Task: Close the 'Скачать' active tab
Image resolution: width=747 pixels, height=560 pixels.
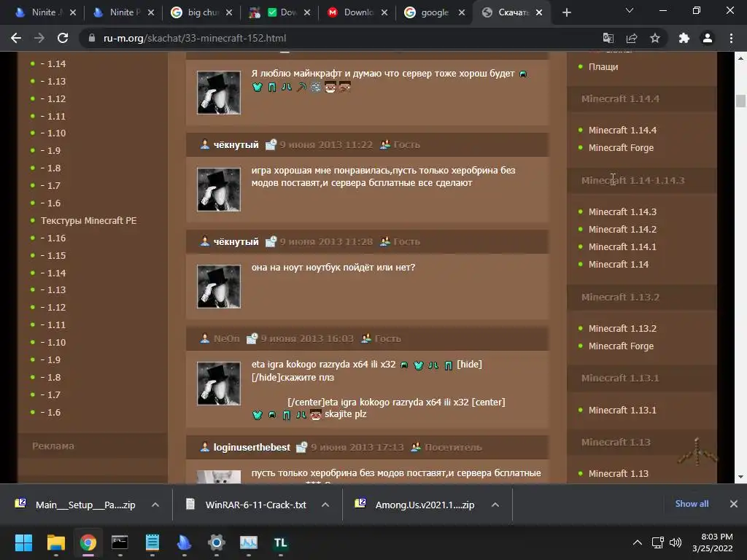Action: (539, 12)
